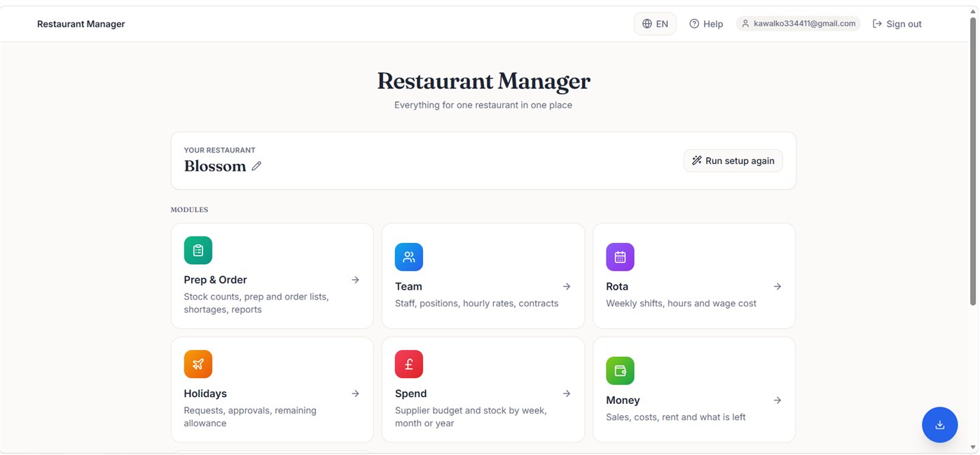Screen dimensions: 980x455
Task: Click the blue round download button
Action: (939, 425)
